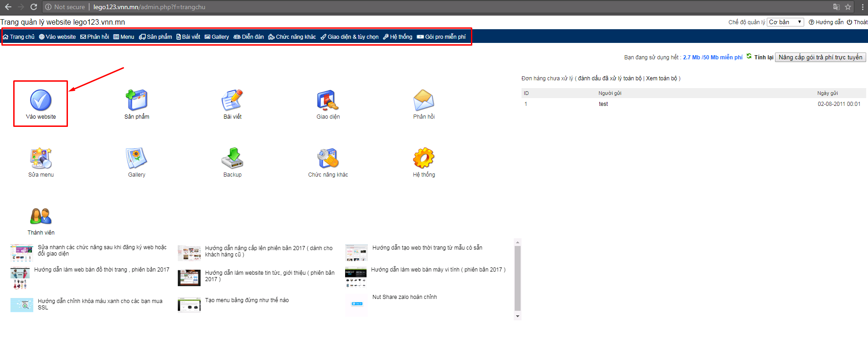Open Sản phẩm in navigation bar
The height and width of the screenshot is (340, 868).
(155, 37)
